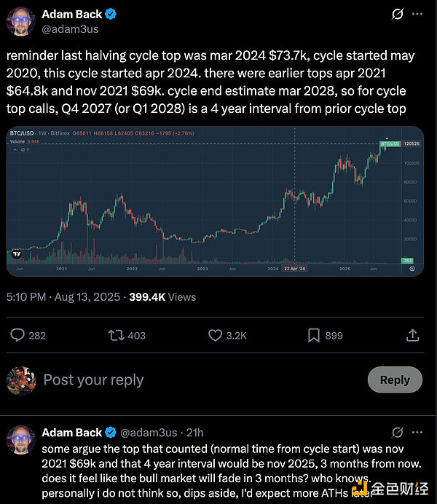Open the share icon on the tweet
This screenshot has height=504, width=437.
[412, 335]
